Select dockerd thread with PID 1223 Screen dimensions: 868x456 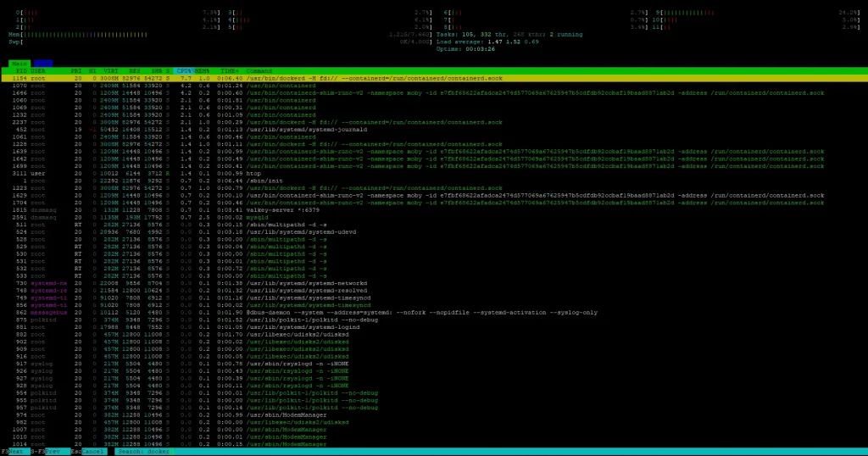click(x=434, y=188)
